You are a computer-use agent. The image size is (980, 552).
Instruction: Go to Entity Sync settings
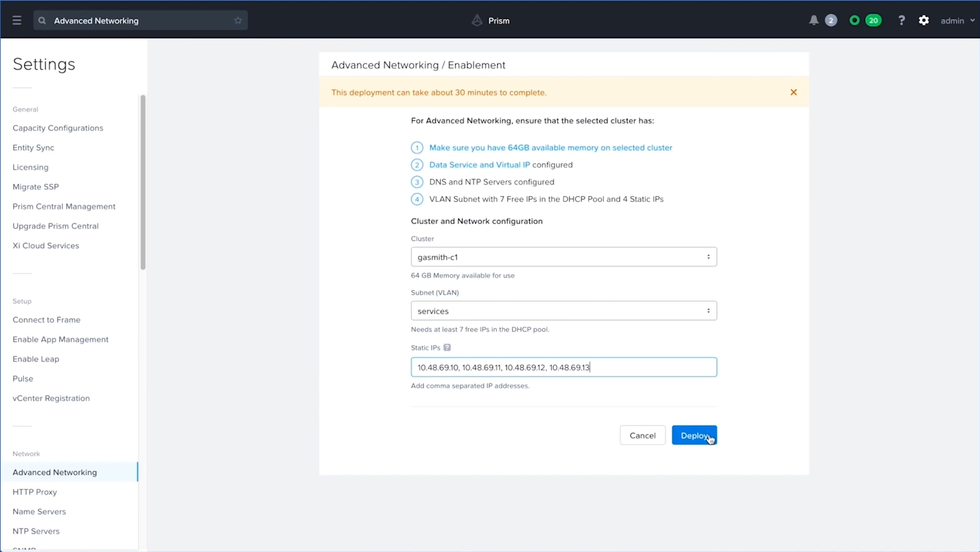33,148
